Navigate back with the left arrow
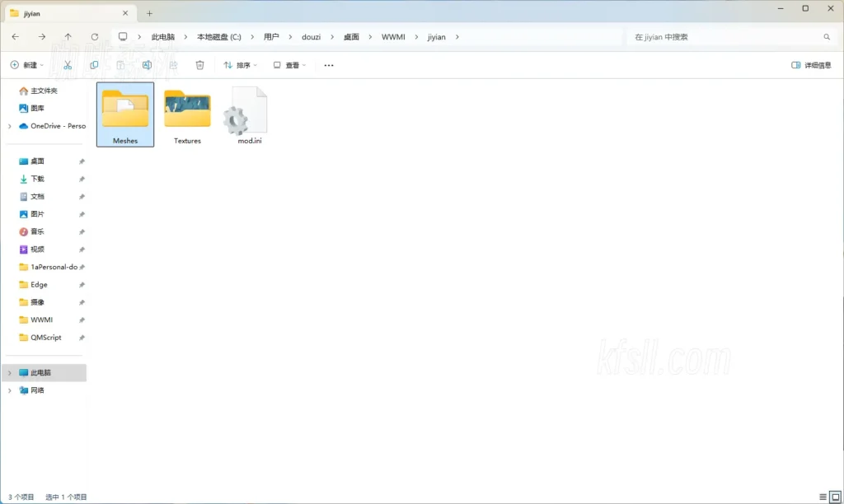This screenshot has height=504, width=844. pyautogui.click(x=16, y=37)
